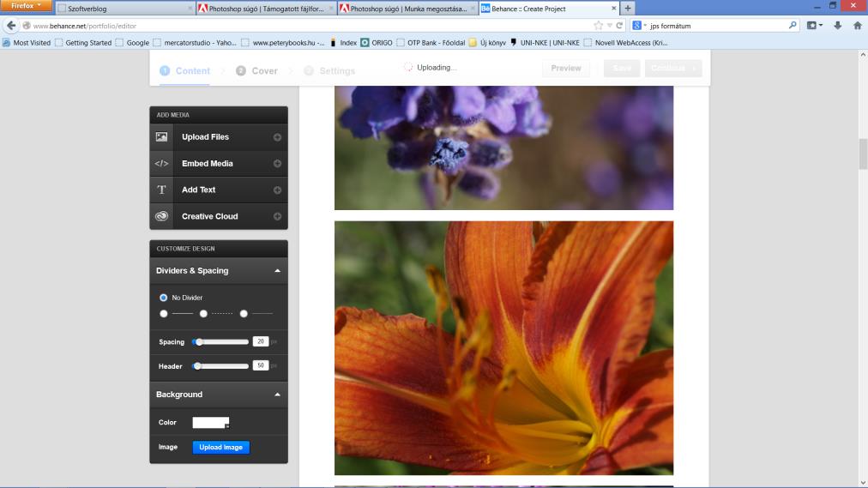The image size is (868, 488).
Task: Go to the Cover step
Action: click(256, 71)
